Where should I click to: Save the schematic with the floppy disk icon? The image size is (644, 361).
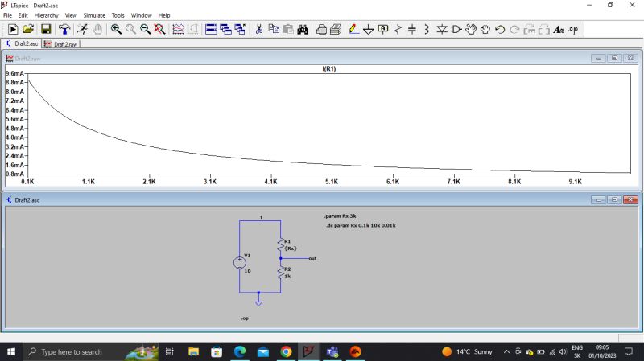[x=46, y=29]
